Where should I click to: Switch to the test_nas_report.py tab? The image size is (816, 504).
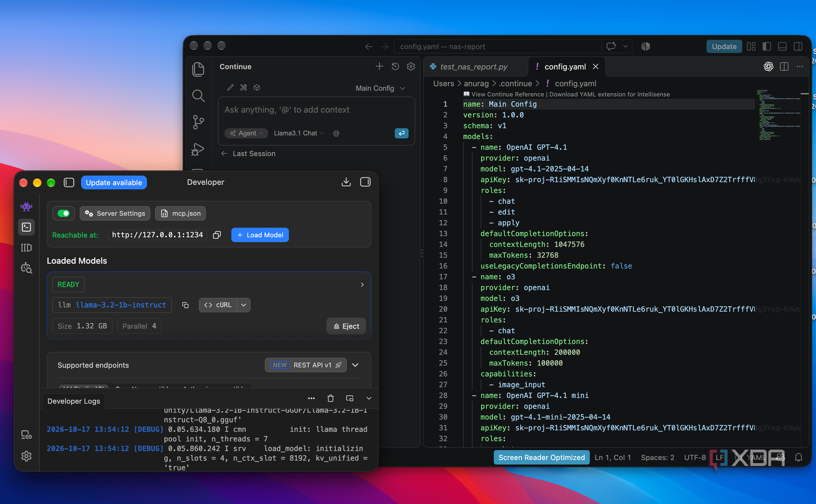coord(474,67)
